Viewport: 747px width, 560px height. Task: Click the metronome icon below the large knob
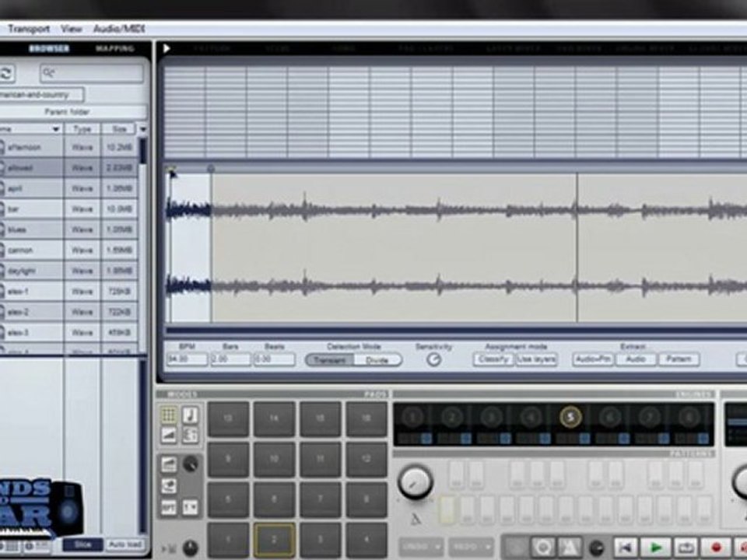pyautogui.click(x=416, y=520)
